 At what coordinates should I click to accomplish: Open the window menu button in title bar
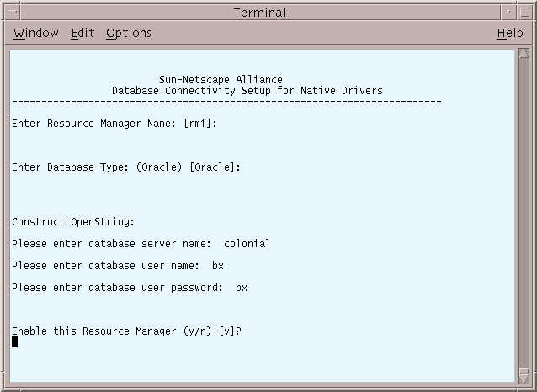click(x=13, y=13)
